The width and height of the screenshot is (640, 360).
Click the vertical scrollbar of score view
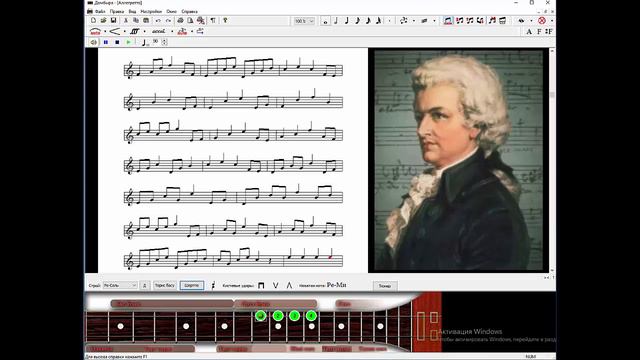552,160
